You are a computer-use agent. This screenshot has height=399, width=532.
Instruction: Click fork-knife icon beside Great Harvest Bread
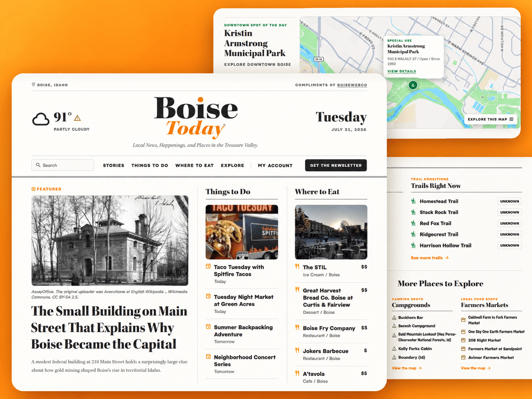point(297,290)
